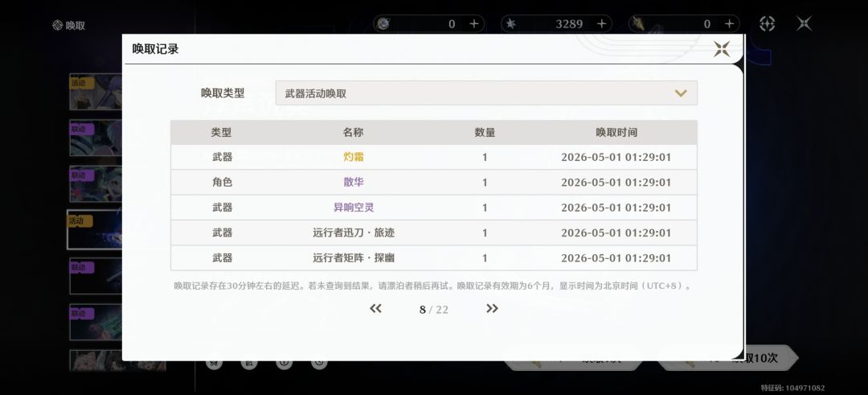The height and width of the screenshot is (395, 868).
Task: Click the 唤取类型 label
Action: [223, 93]
